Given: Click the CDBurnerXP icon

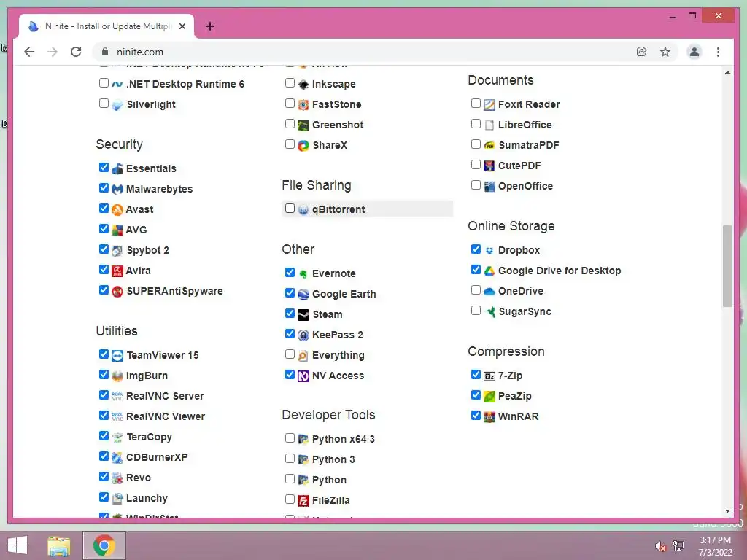Looking at the screenshot, I should (117, 458).
